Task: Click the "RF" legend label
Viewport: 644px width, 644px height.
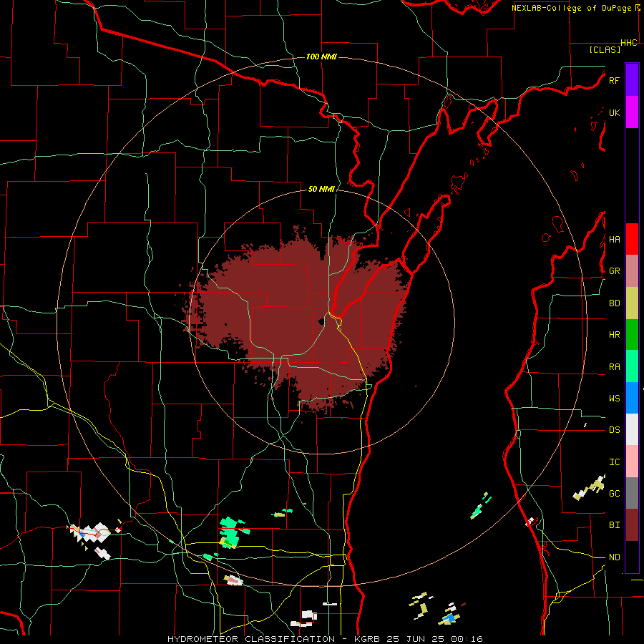Action: [614, 80]
